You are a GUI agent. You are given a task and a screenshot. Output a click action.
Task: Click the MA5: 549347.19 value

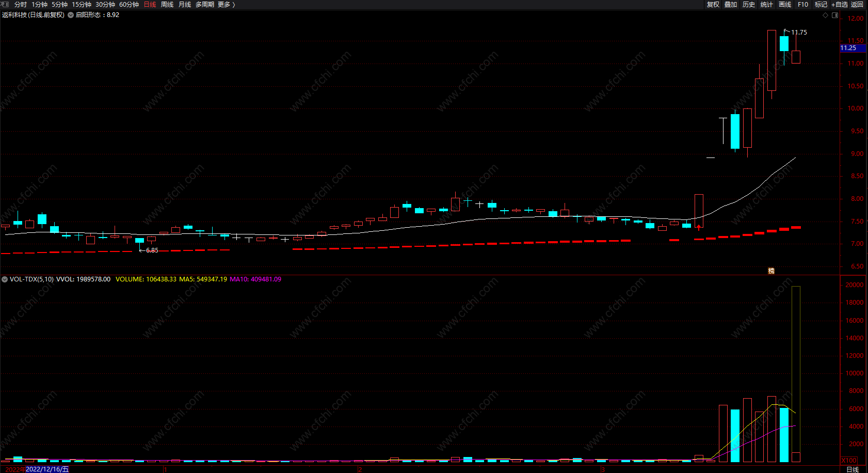pos(203,279)
